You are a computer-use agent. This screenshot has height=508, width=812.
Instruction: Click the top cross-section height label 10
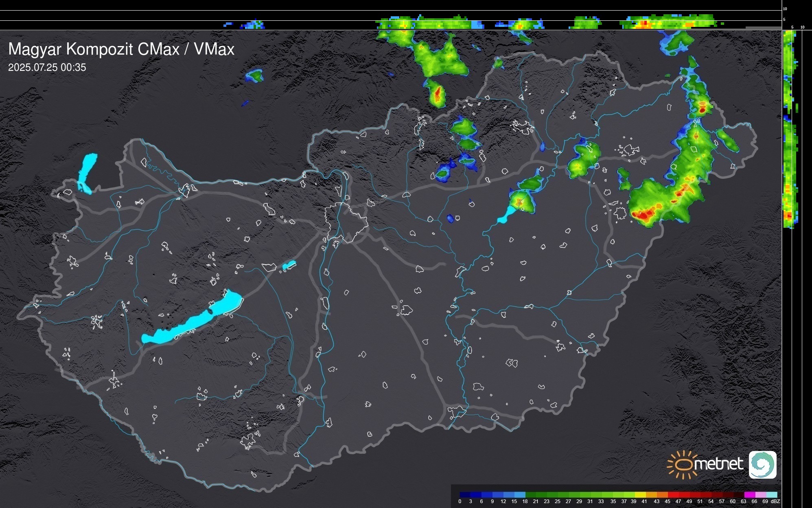(x=785, y=9)
